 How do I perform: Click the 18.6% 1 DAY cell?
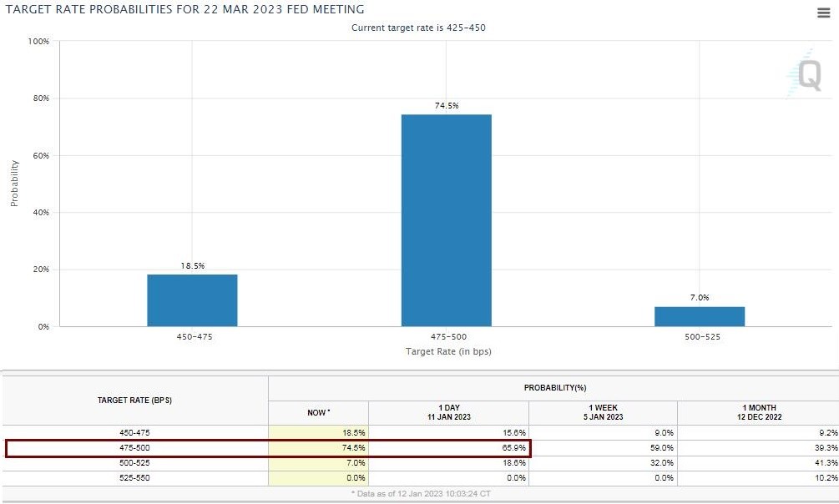tap(448, 463)
